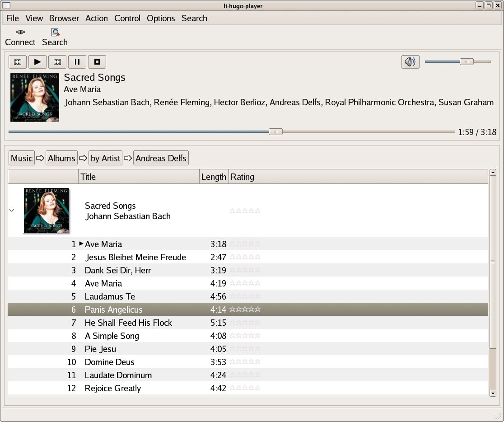This screenshot has width=504, height=422.
Task: Select track Panis Angelicus
Action: (x=248, y=309)
